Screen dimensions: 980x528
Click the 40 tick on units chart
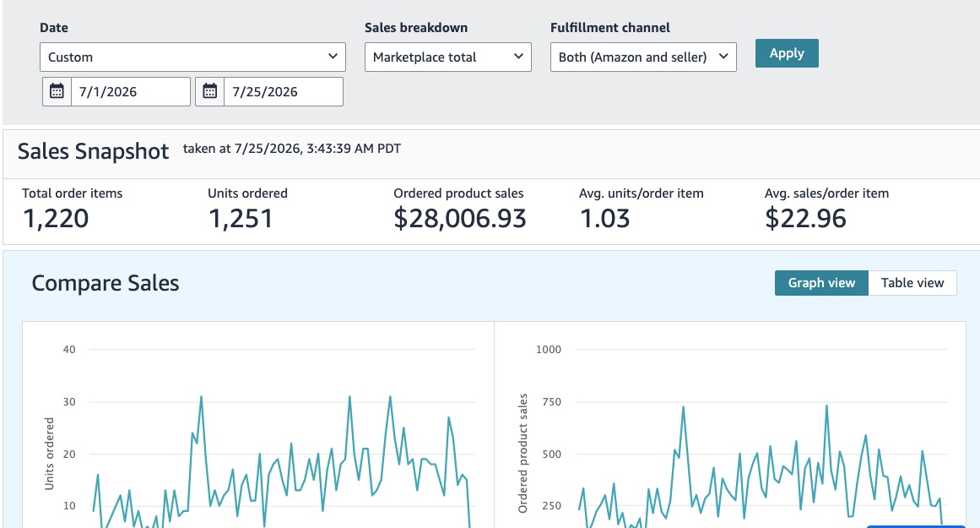(69, 350)
